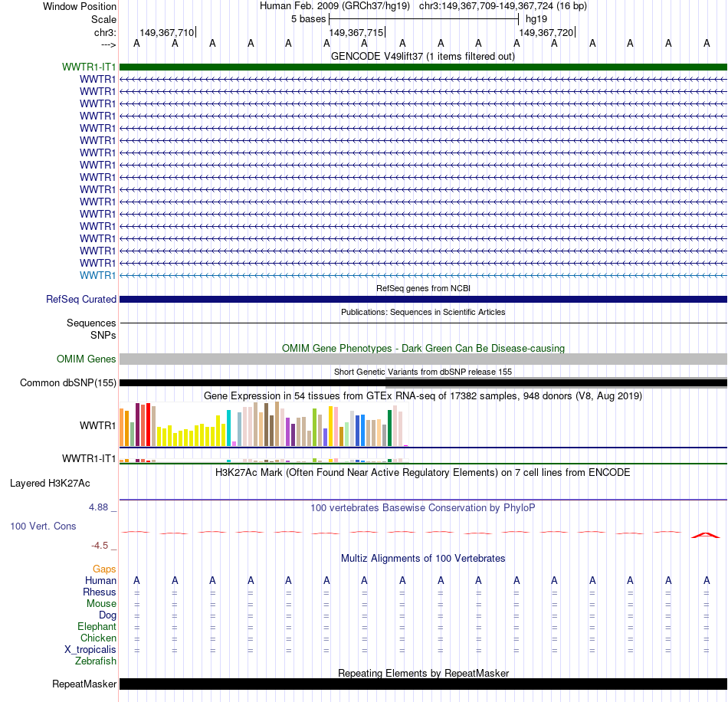Click the cyan bar in WWTR1 GTEx chart
728x702 pixels.
[228, 428]
